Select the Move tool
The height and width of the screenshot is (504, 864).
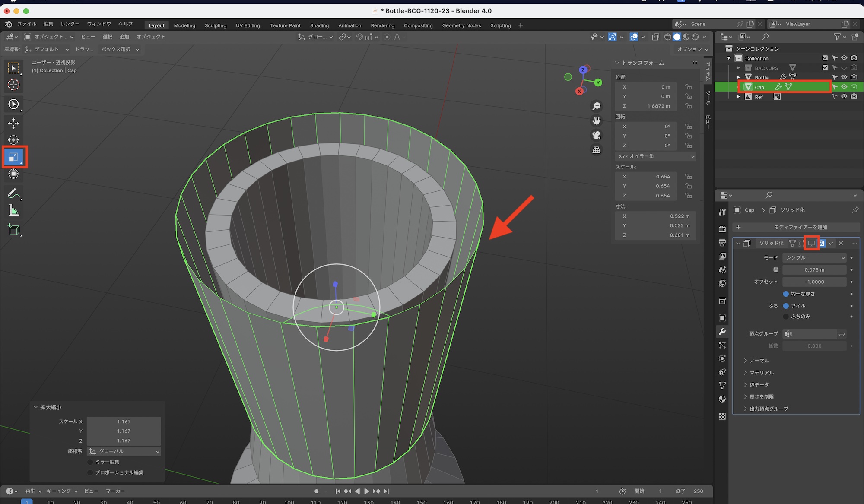point(13,123)
